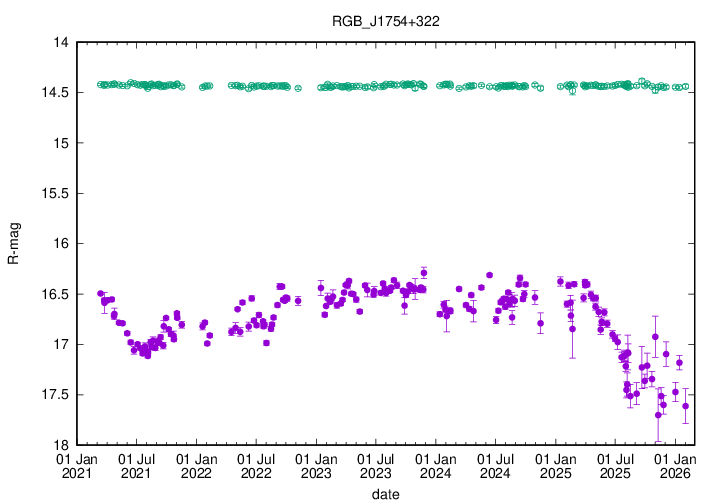Click the plot title RGB_J1754+322
Image resolution: width=720 pixels, height=504 pixels.
coord(375,21)
